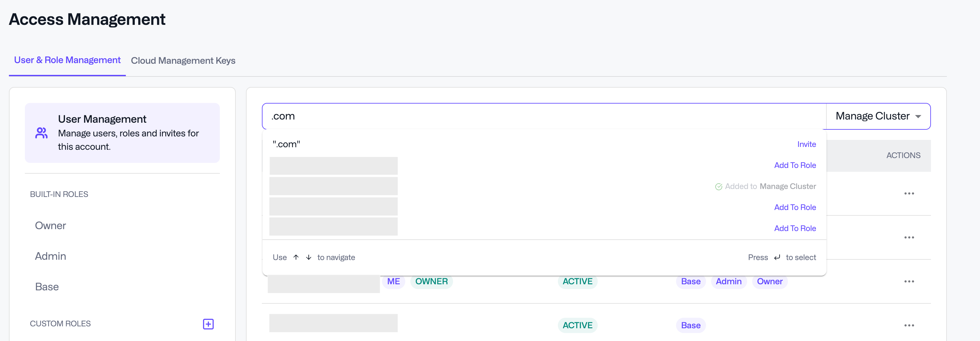Image resolution: width=980 pixels, height=341 pixels.
Task: Open the Manage Cluster role dropdown
Action: 878,116
